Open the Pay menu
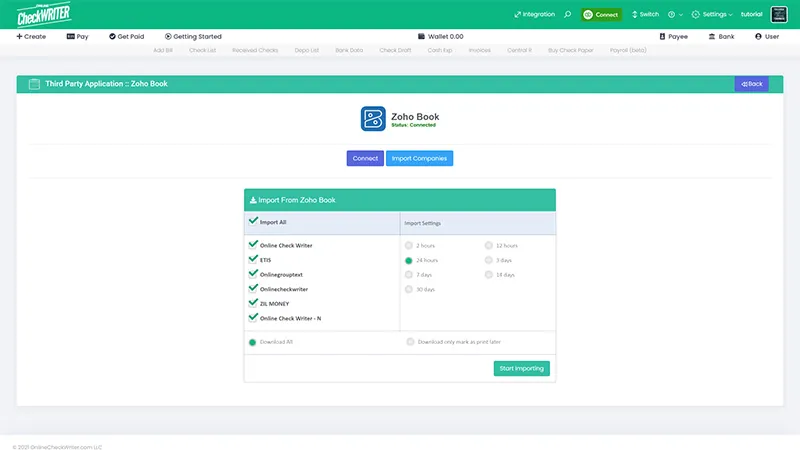Image resolution: width=800 pixels, height=450 pixels. [x=78, y=36]
